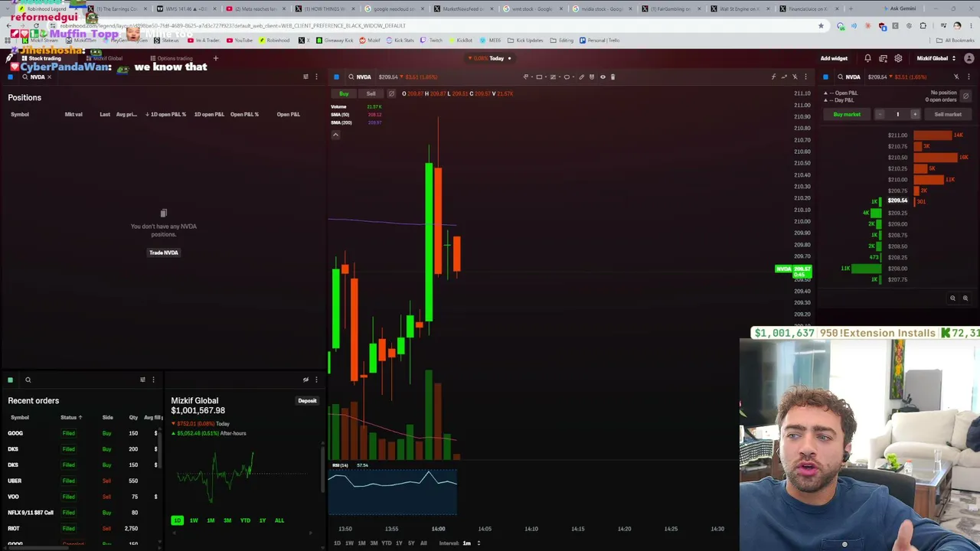Click the Positions widget filter settings icon

[x=305, y=77]
